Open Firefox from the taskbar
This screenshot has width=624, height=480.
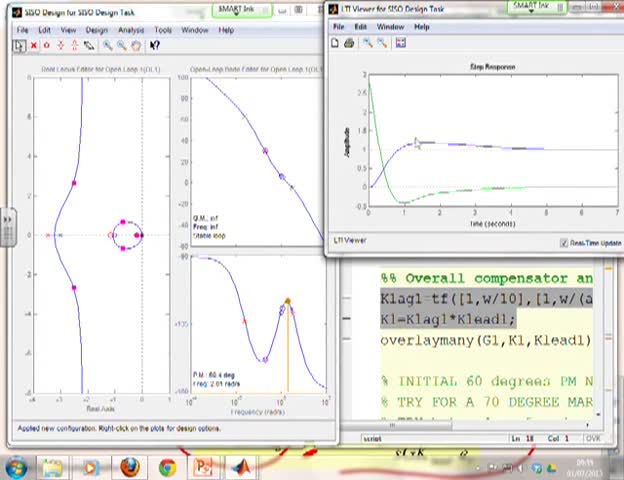click(130, 467)
